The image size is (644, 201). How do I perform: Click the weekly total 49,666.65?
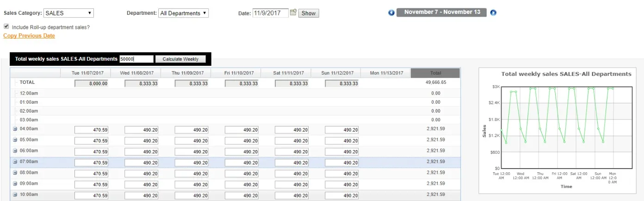tap(436, 82)
